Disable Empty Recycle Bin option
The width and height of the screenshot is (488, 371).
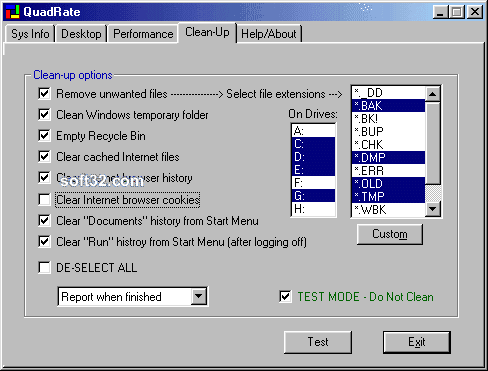click(x=44, y=136)
